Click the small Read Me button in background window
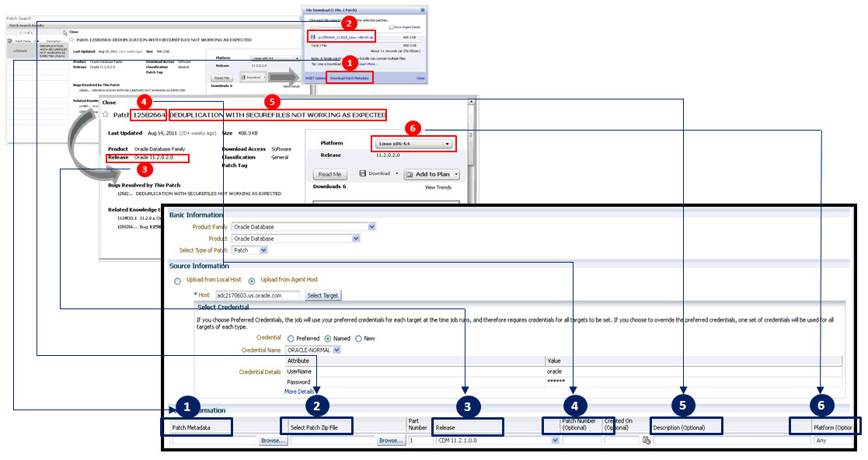This screenshot has height=460, width=868. tap(221, 78)
